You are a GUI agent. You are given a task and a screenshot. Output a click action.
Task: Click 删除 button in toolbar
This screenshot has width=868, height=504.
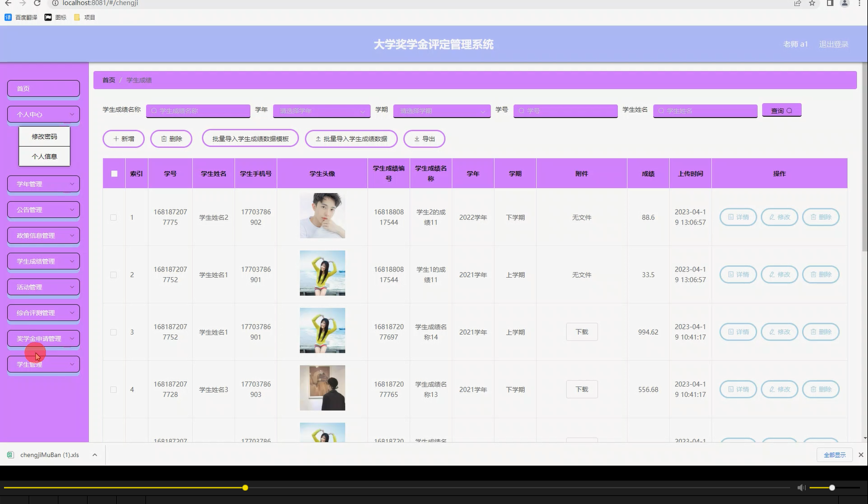[171, 139]
